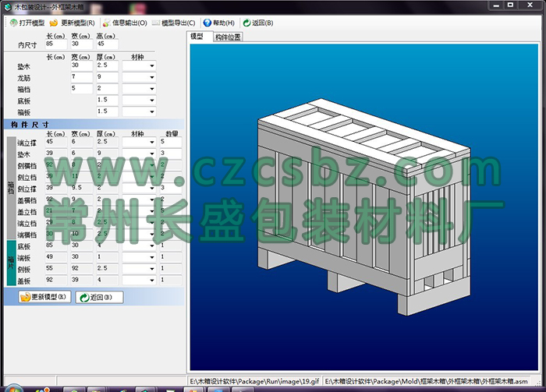Switch to the 构件位置 tab

(x=228, y=37)
